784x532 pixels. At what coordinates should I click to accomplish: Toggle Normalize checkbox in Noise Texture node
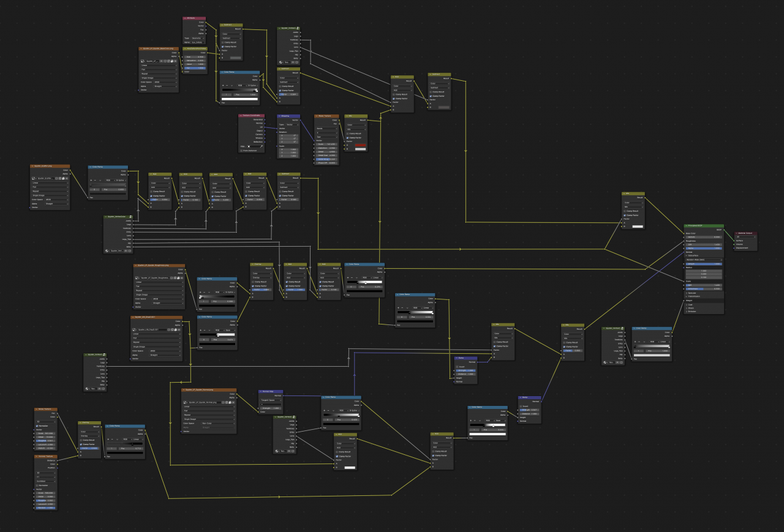pyautogui.click(x=37, y=425)
